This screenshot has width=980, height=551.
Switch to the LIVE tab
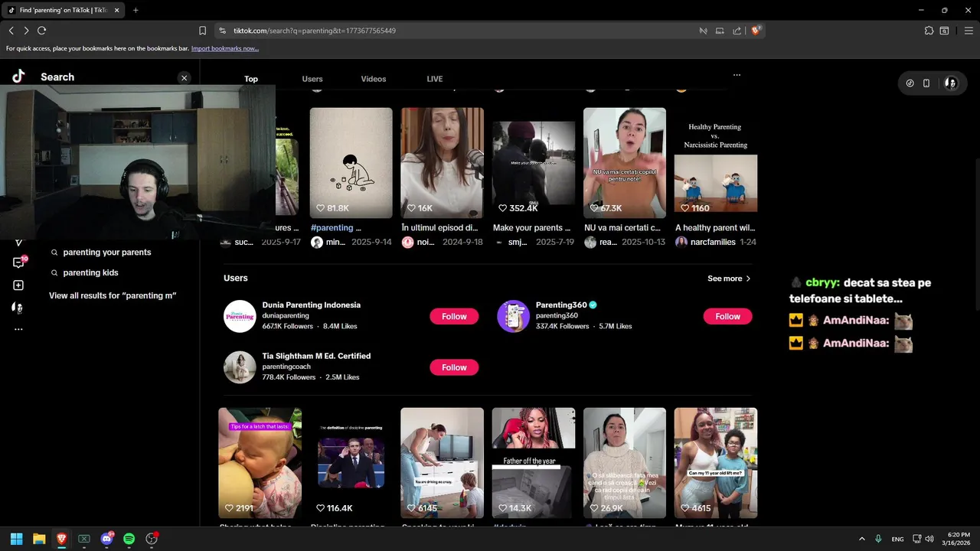coord(435,79)
